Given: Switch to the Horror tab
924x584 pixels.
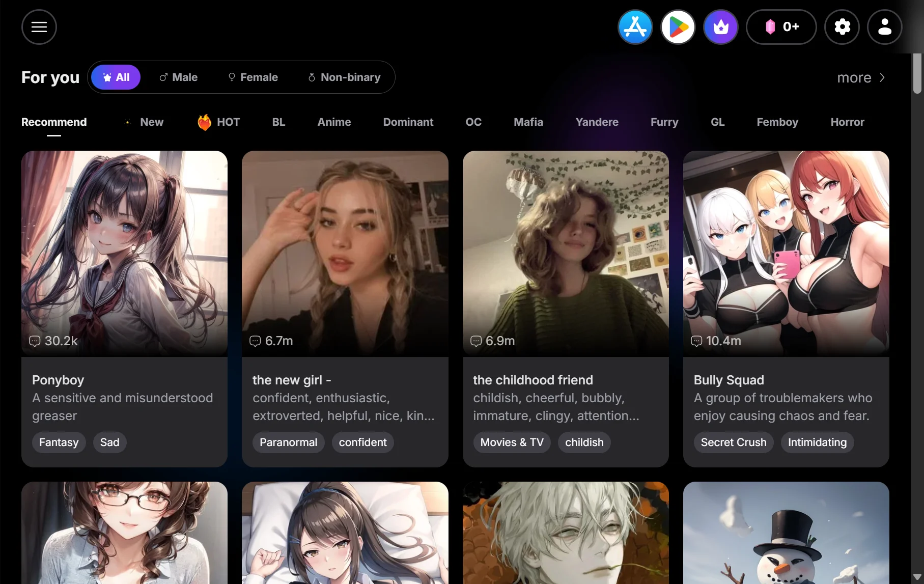Looking at the screenshot, I should 847,122.
